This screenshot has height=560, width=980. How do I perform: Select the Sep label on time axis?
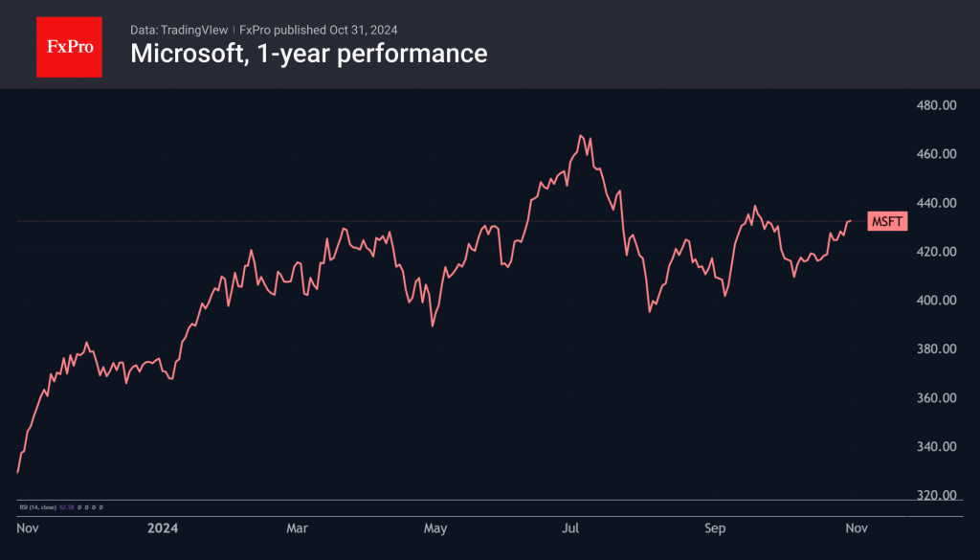(x=714, y=528)
